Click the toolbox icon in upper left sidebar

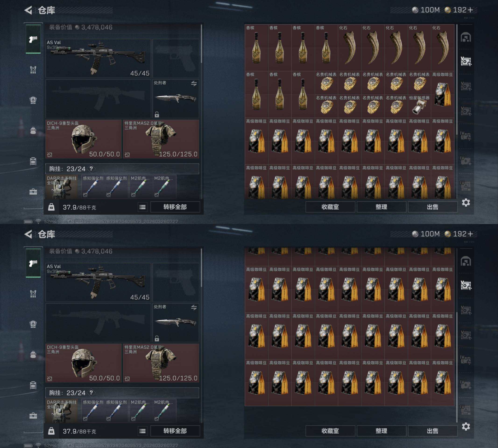click(x=33, y=192)
